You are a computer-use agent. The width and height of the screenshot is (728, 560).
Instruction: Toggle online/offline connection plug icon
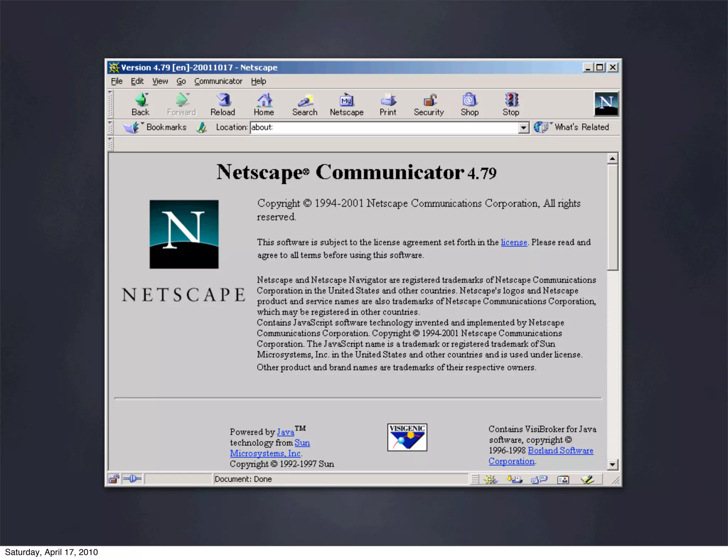[x=132, y=479]
